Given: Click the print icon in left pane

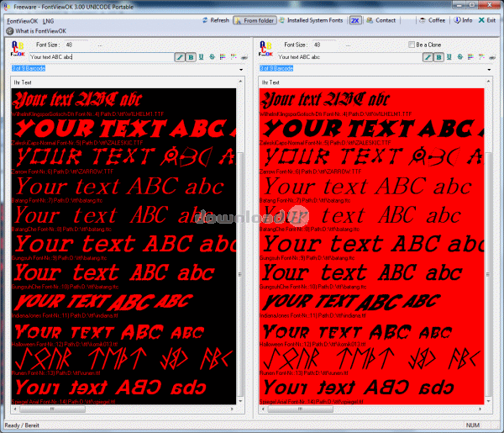Looking at the screenshot, I should tap(244, 57).
